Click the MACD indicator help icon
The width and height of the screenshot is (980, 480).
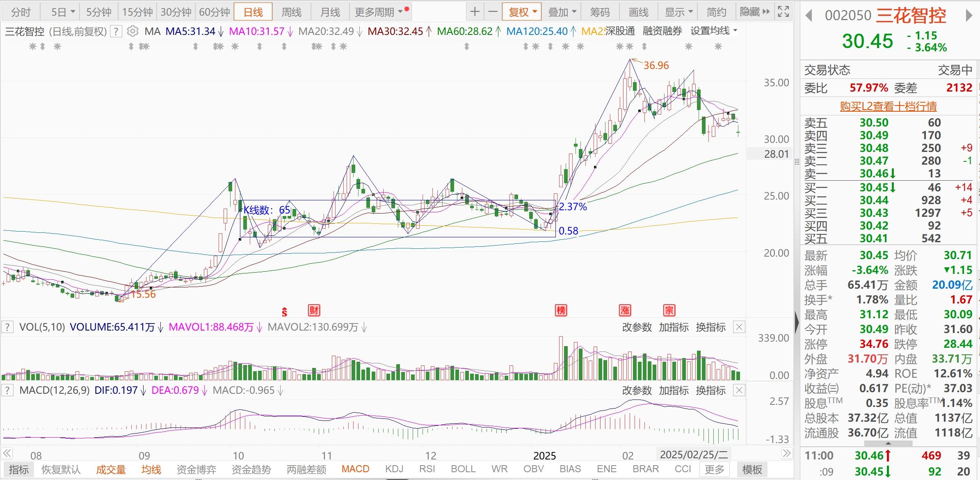click(7, 390)
